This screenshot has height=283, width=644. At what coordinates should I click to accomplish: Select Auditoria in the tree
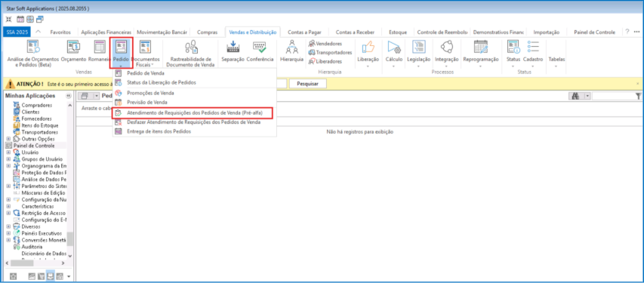tap(32, 247)
